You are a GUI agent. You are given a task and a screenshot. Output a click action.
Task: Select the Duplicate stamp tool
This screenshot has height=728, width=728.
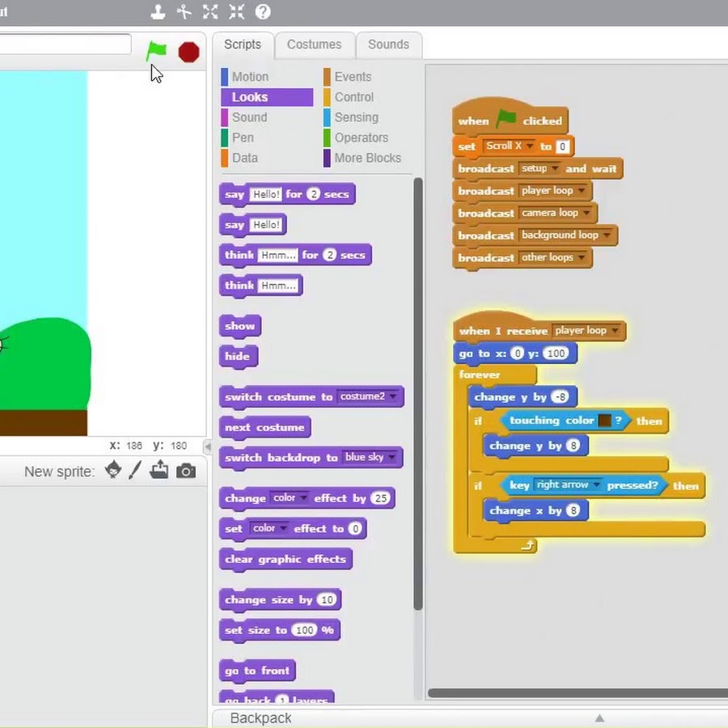(x=159, y=11)
